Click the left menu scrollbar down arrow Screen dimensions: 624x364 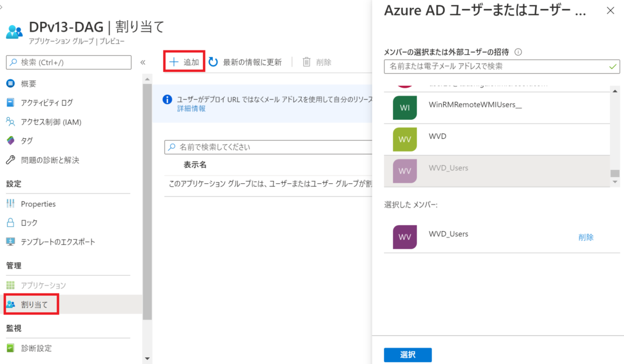click(x=147, y=359)
